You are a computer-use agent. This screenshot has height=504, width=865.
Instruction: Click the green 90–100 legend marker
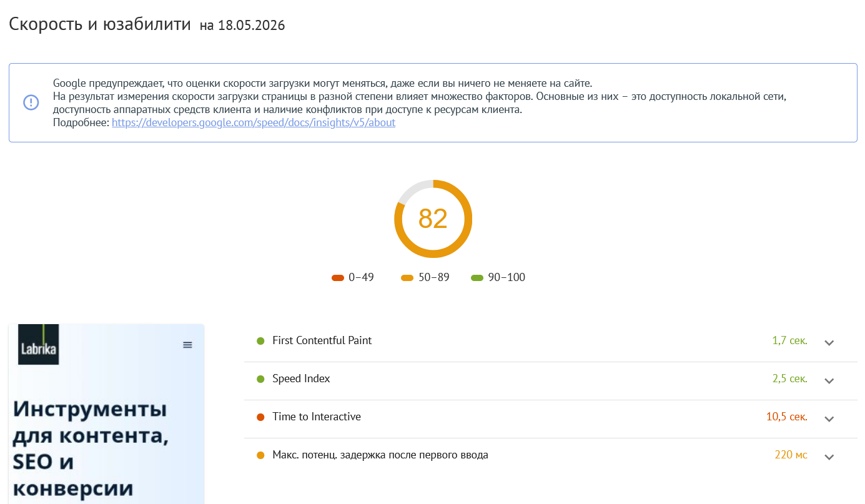coord(477,278)
